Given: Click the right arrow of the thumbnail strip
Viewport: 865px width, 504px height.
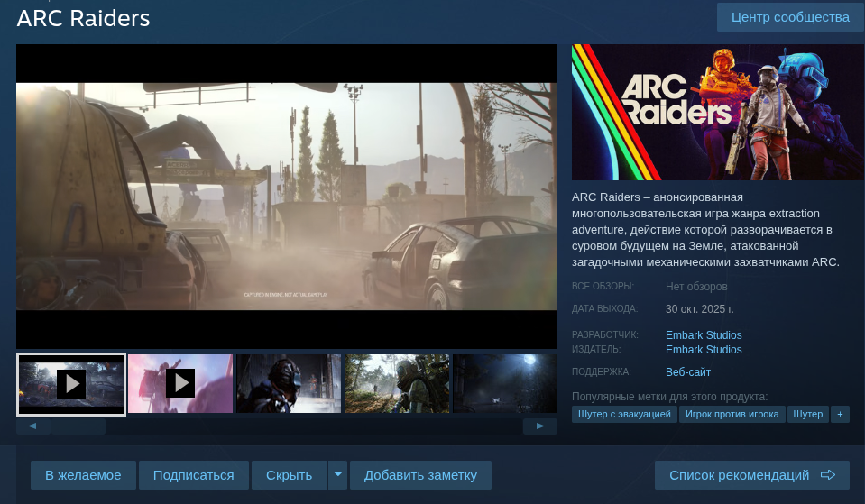Looking at the screenshot, I should click(540, 426).
